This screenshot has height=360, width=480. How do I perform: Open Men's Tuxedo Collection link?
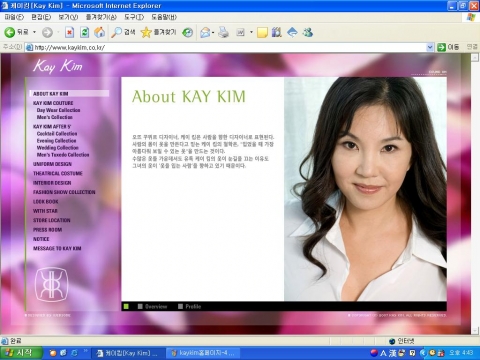63,155
